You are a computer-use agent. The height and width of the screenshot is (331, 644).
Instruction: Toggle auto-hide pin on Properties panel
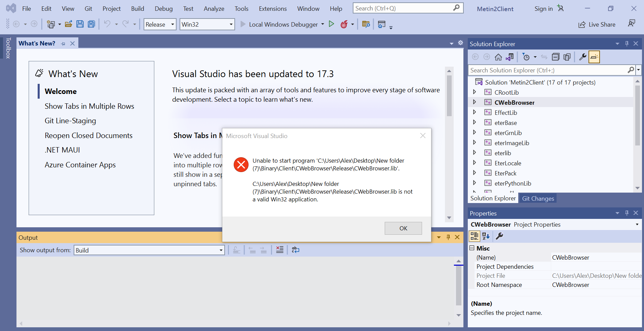627,213
